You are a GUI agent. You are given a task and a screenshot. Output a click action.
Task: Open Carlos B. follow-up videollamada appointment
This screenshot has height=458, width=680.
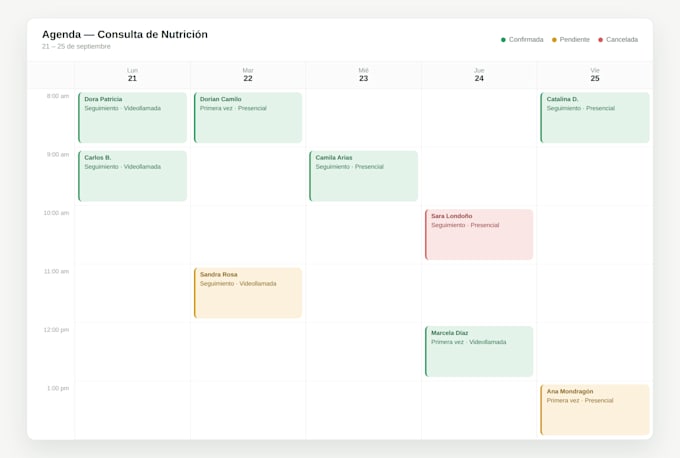(x=132, y=176)
